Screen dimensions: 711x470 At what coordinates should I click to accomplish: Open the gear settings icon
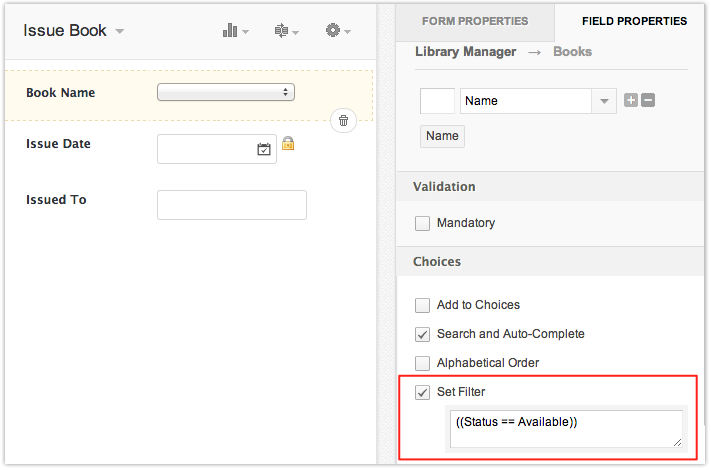coord(333,31)
